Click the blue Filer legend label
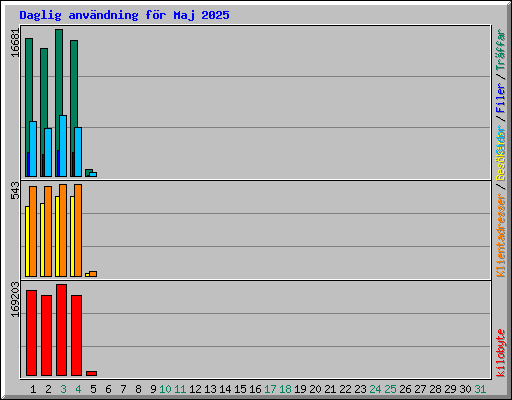The width and height of the screenshot is (512, 400). tap(501, 98)
